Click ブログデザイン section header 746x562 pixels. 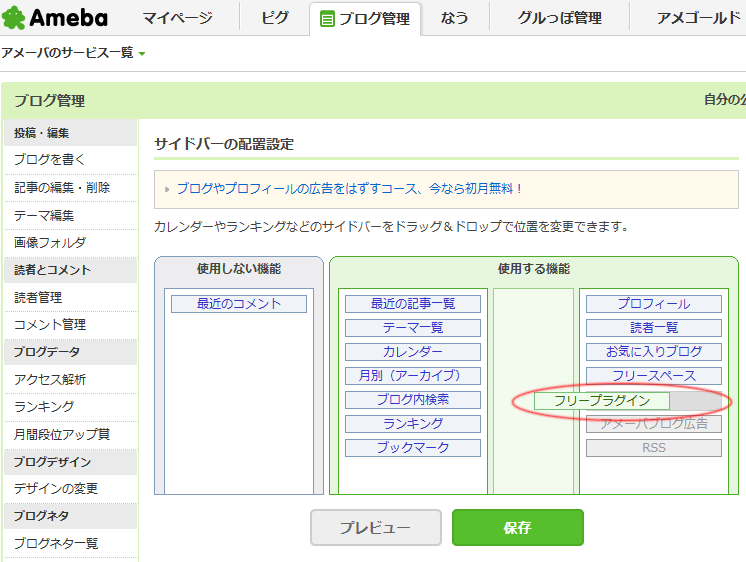point(70,462)
